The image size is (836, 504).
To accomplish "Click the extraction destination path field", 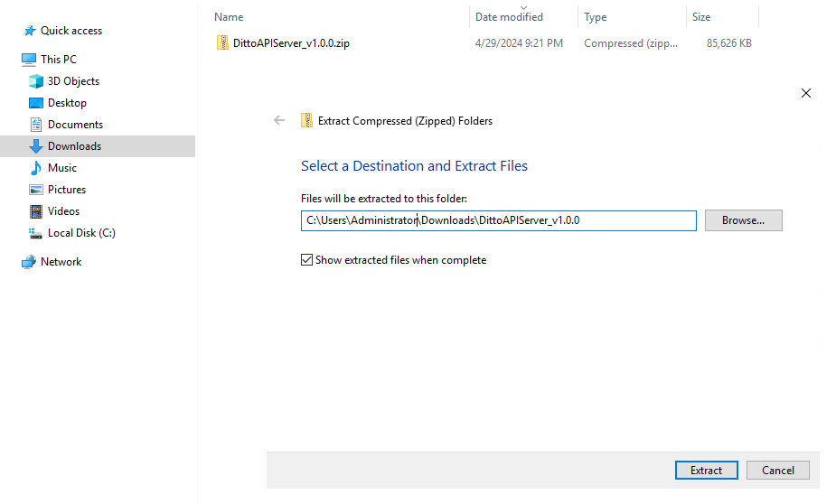I will (499, 220).
